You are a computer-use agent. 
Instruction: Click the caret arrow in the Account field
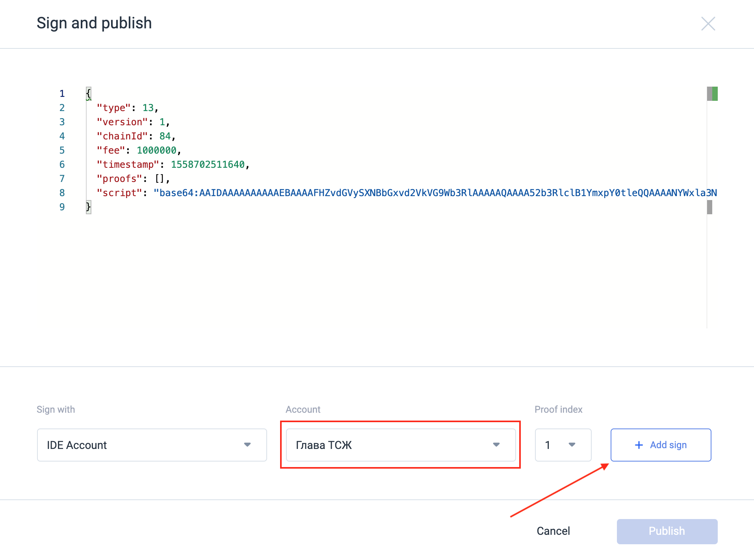pos(496,445)
